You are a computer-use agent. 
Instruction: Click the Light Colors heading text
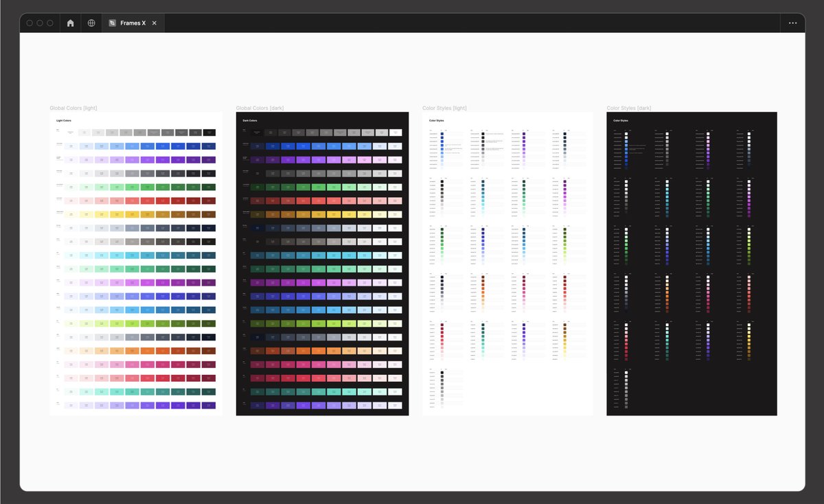pos(64,121)
